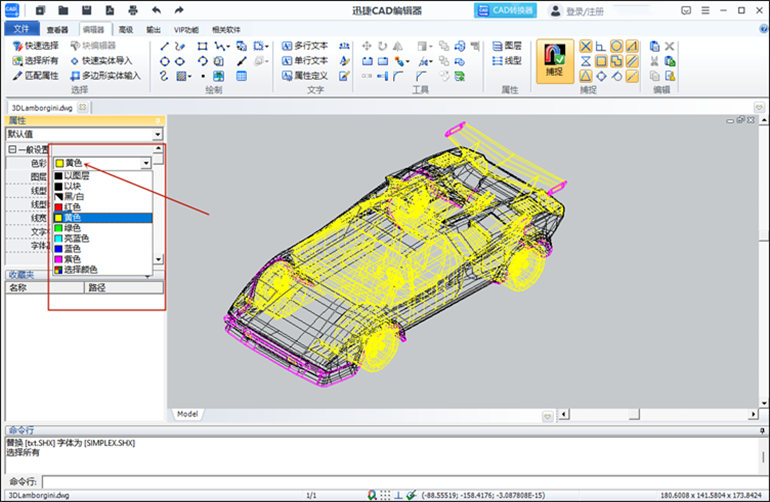Click the print icon in title bar
Screen dimensions: 770x502
point(133,10)
